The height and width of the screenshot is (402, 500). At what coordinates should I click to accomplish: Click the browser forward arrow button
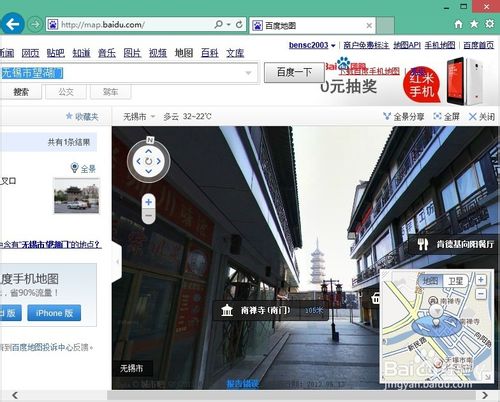pos(34,24)
